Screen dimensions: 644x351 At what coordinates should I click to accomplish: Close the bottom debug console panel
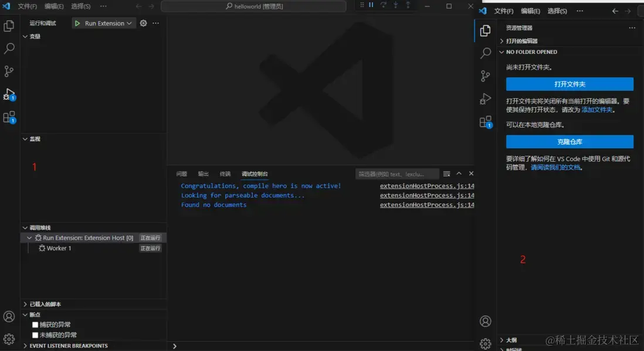pos(471,173)
